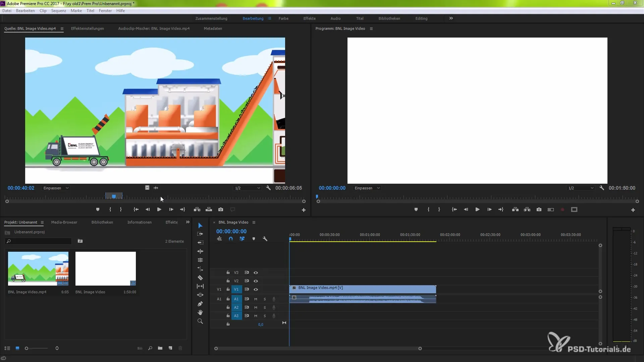644x362 pixels.
Task: Select the Rolling Edit tool
Action: (200, 251)
